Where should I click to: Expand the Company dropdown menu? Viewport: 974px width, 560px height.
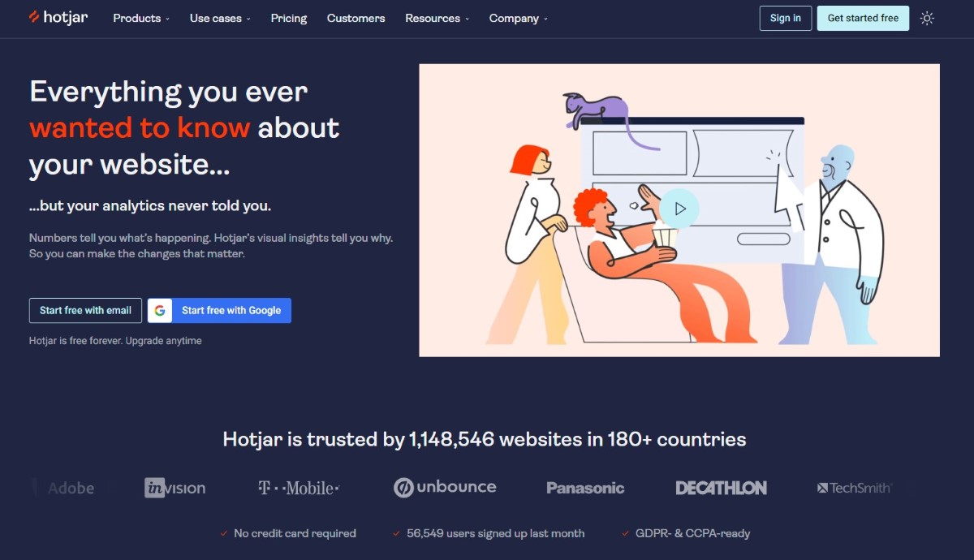point(519,18)
